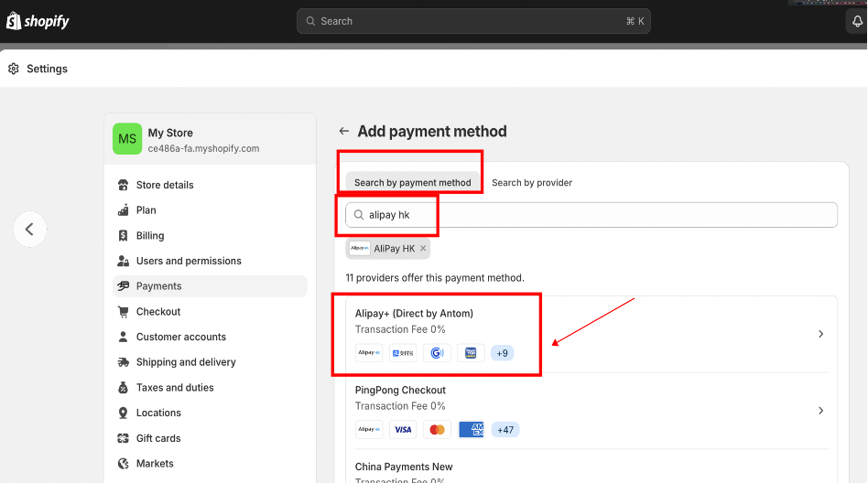Open Checkout settings cart icon
This screenshot has height=483, width=868.
124,312
